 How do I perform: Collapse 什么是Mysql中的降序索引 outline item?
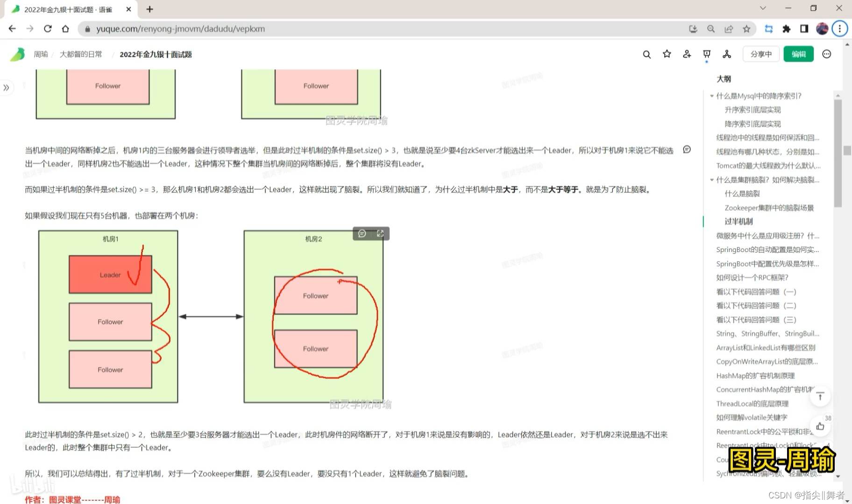pyautogui.click(x=712, y=96)
